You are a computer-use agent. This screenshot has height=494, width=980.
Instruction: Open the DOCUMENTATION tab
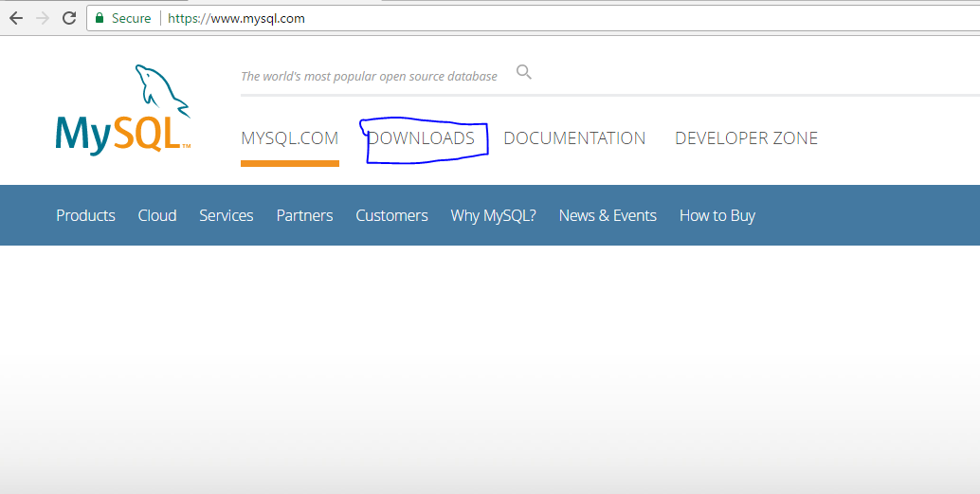coord(574,138)
